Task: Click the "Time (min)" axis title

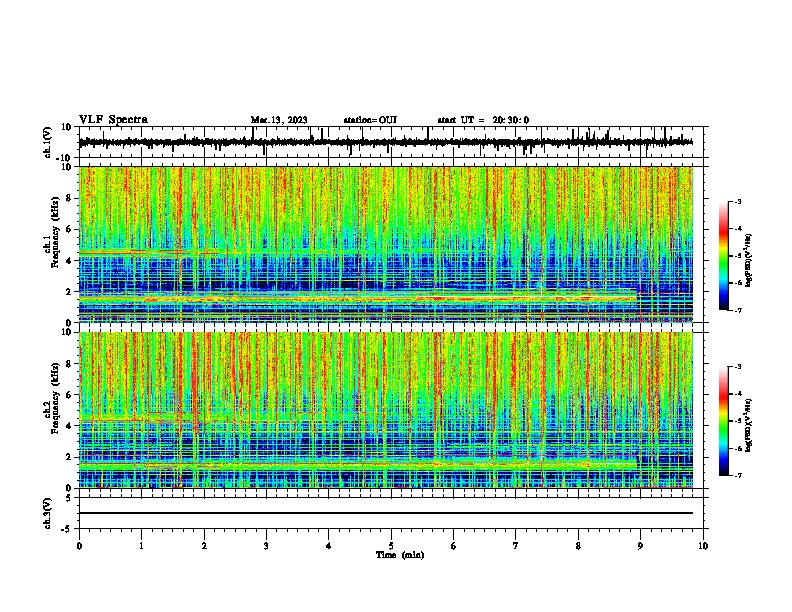Action: pos(400,555)
